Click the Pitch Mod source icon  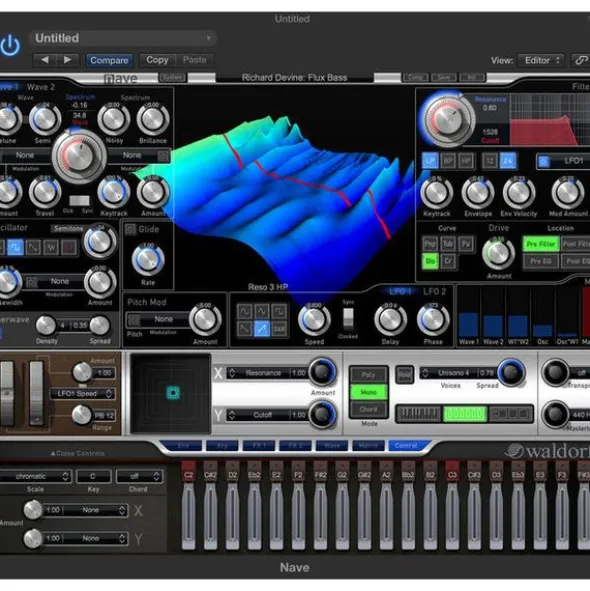[x=134, y=320]
